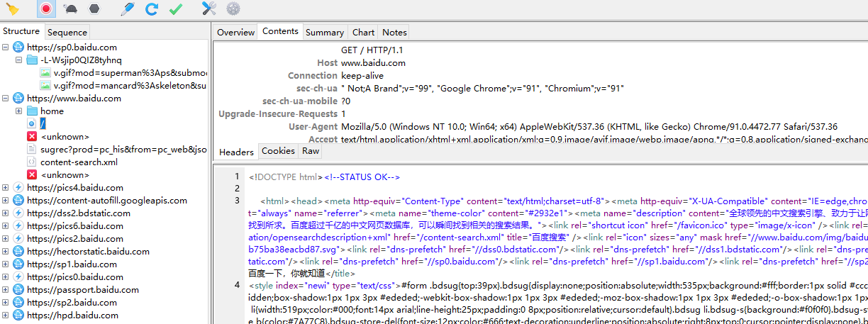Click image icon for v.gif?mod=superman request
The width and height of the screenshot is (868, 324).
[45, 73]
